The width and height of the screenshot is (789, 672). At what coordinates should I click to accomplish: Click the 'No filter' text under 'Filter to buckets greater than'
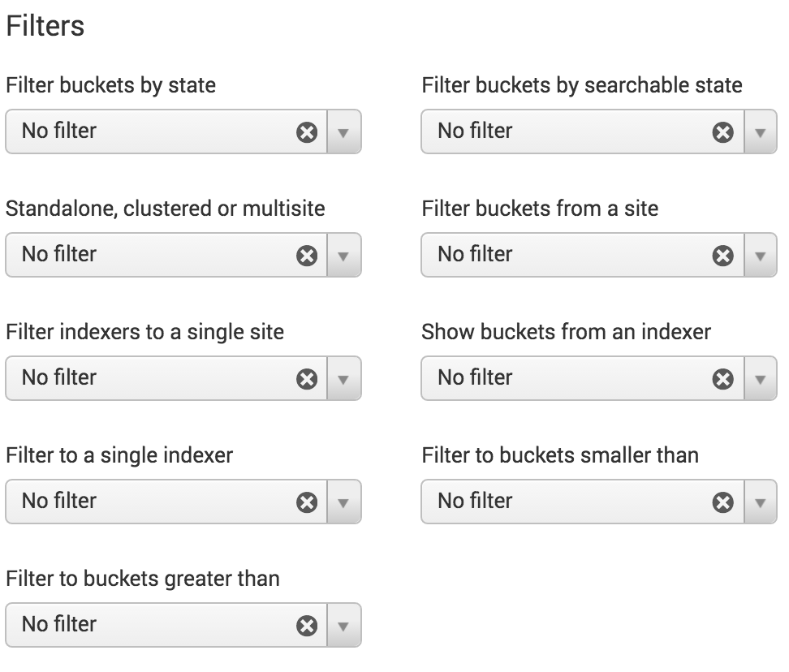point(59,624)
